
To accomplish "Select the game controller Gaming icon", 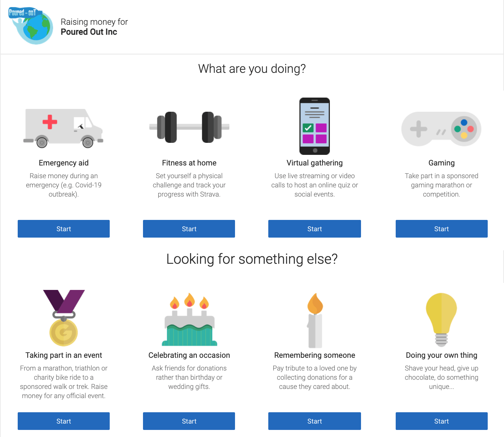I will pyautogui.click(x=441, y=129).
